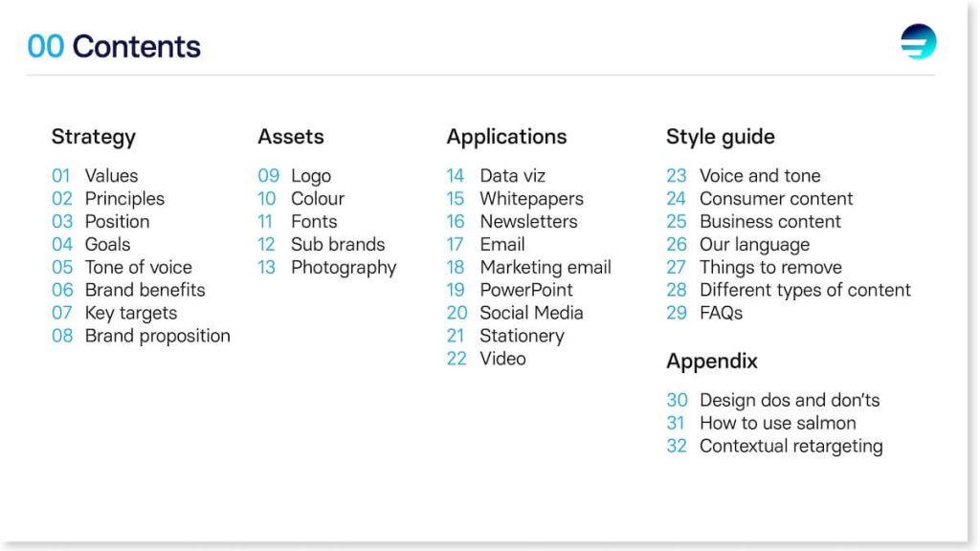
Task: Go to Different types of content
Action: tap(789, 291)
